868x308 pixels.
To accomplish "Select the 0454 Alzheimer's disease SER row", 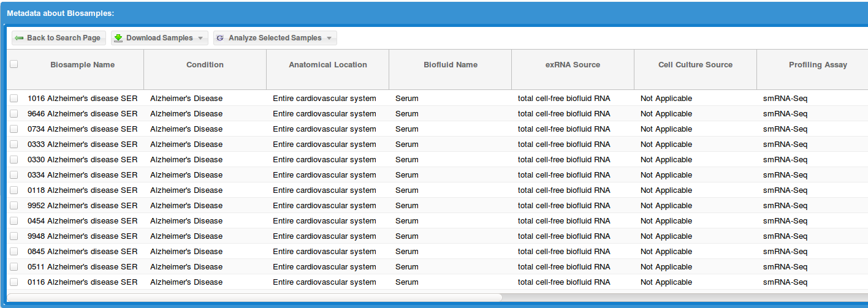I will click(x=82, y=221).
